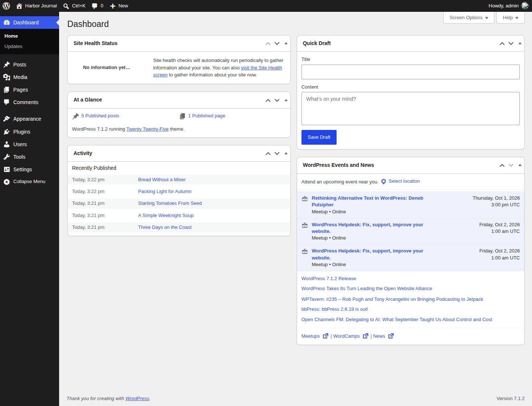The image size is (532, 406).
Task: Move Quick Draft widget up
Action: [502, 44]
